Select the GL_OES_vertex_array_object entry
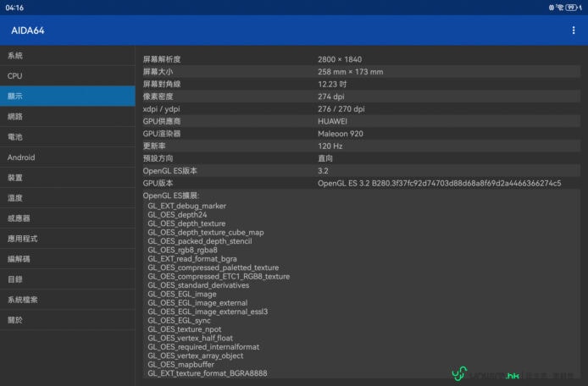Image resolution: width=588 pixels, height=386 pixels. [196, 356]
